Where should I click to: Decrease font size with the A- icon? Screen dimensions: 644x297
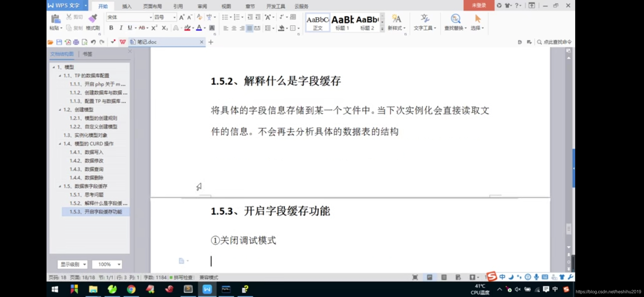189,17
